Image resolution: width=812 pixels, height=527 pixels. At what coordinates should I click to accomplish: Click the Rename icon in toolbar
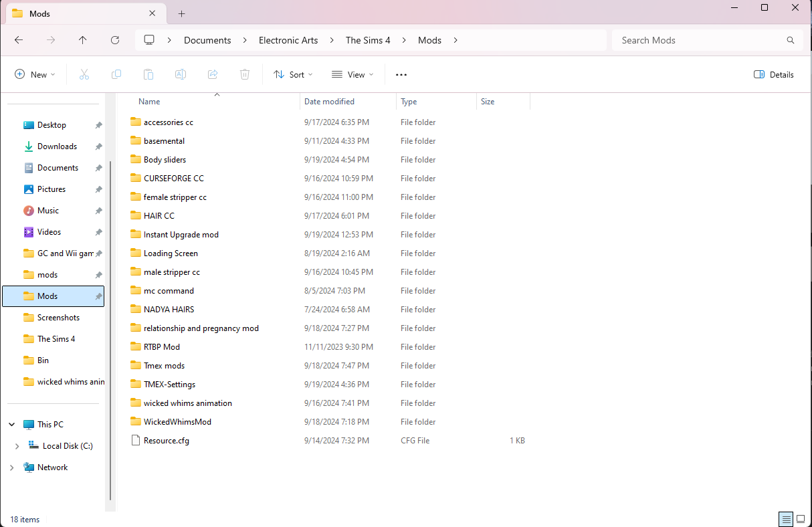coord(181,74)
